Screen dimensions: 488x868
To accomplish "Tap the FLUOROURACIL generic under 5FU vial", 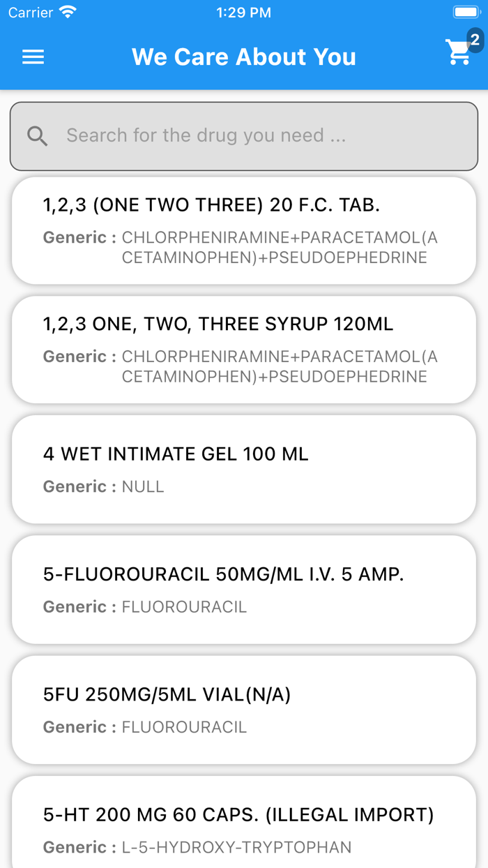I will click(184, 727).
